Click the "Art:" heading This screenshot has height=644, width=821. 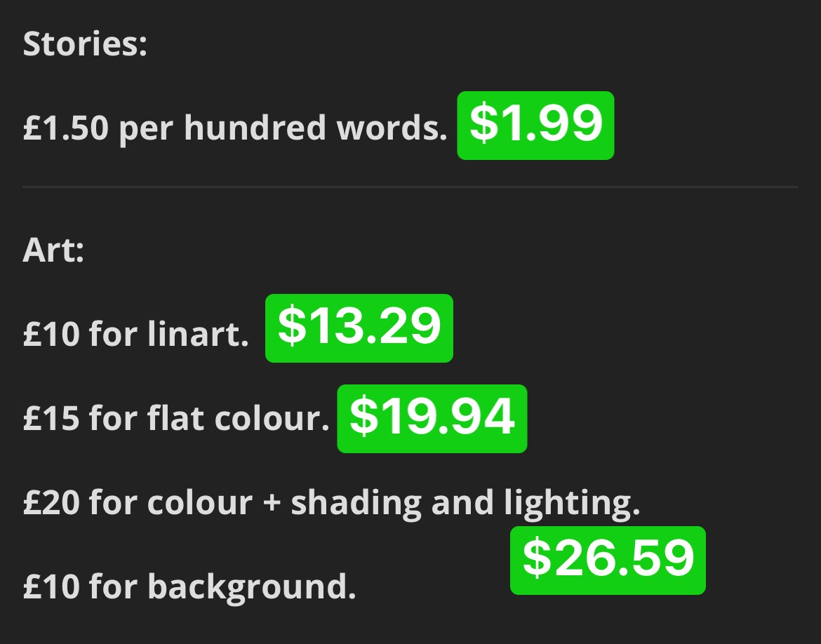tap(53, 250)
